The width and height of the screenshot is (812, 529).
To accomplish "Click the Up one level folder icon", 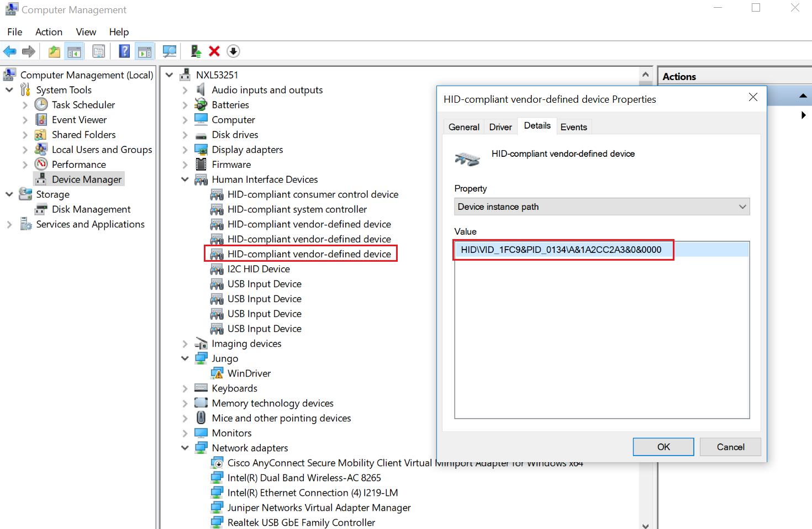I will 54,51.
